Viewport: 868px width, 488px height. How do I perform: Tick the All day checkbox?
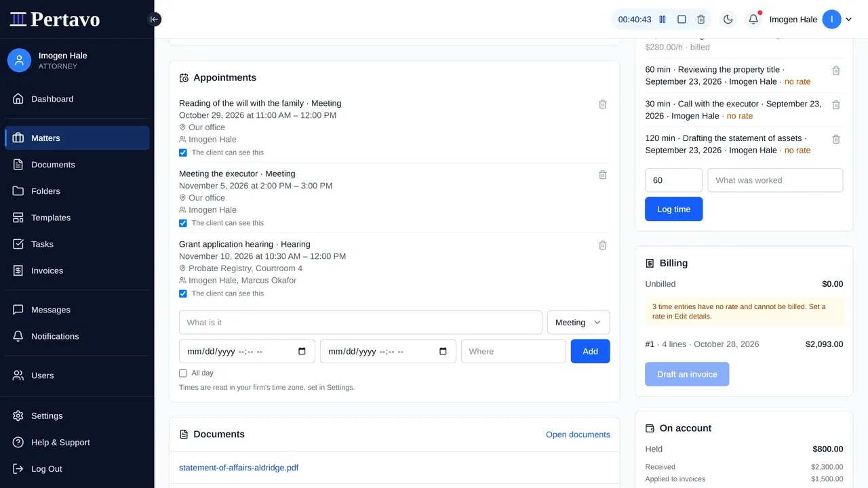point(183,373)
